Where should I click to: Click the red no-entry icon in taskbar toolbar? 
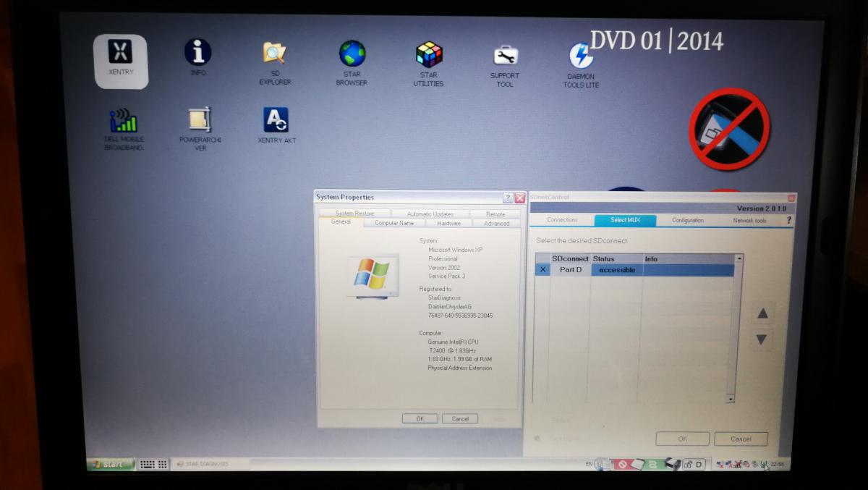click(x=621, y=464)
